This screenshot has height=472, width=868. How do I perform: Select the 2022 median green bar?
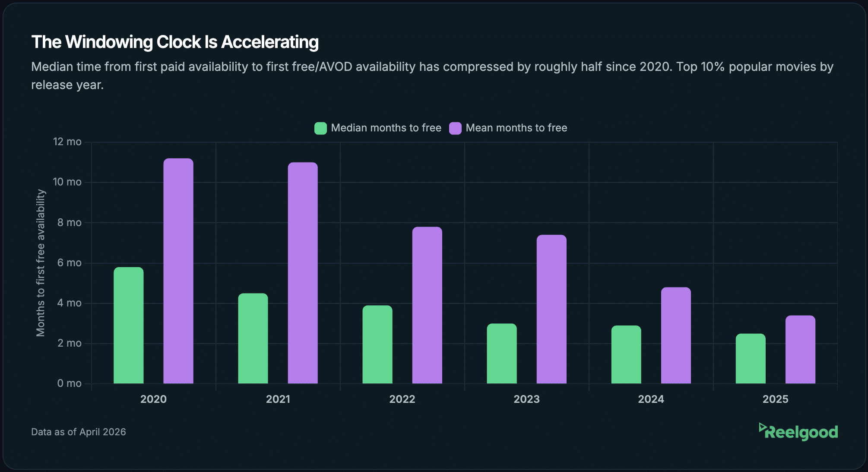click(x=377, y=344)
